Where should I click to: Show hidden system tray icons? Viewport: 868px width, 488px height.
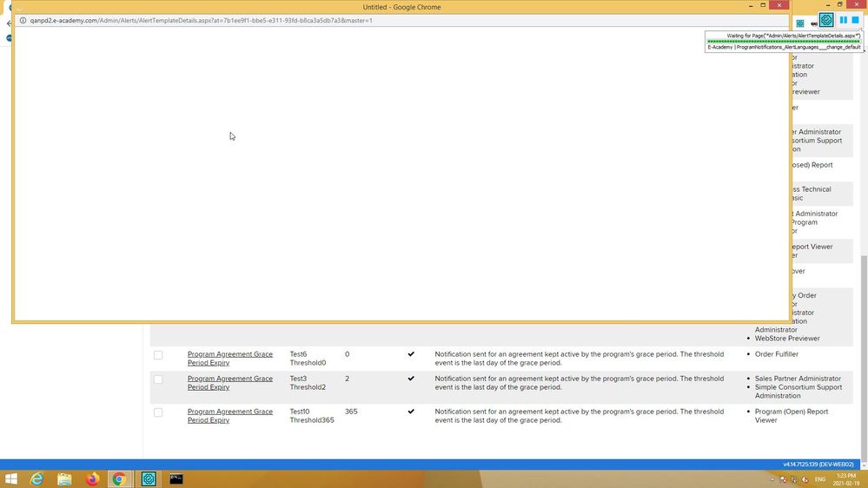click(x=772, y=479)
